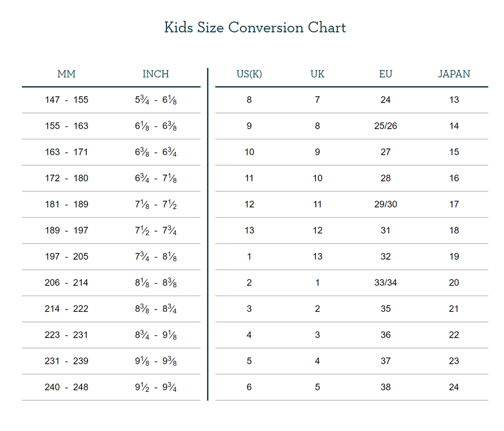Select EU size 25/26 cell
This screenshot has width=504, height=431.
pyautogui.click(x=385, y=126)
